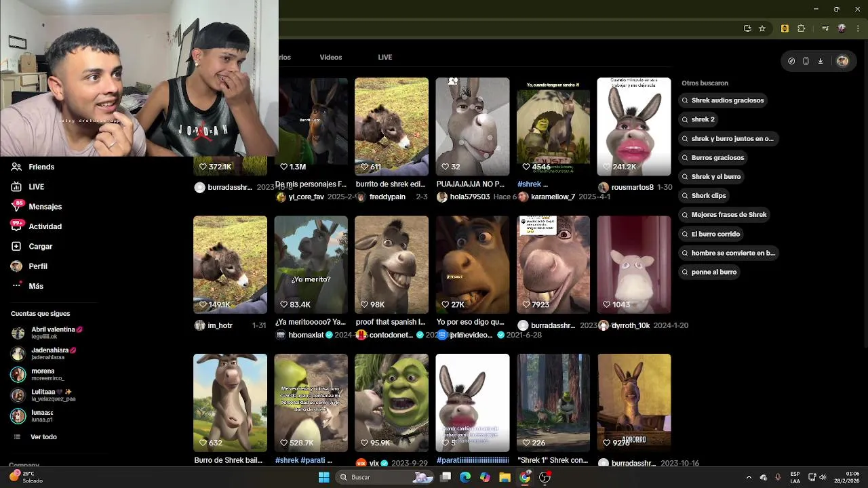Open the video with 98K likes

click(x=391, y=265)
